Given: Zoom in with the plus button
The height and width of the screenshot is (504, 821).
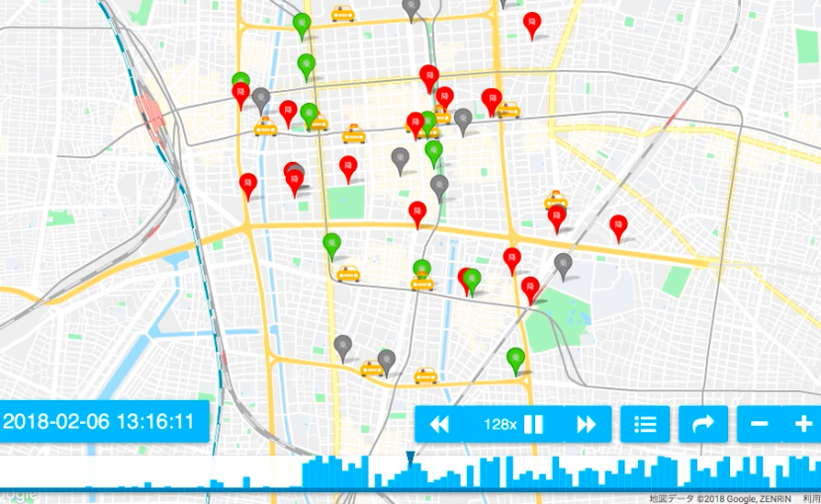Looking at the screenshot, I should (x=802, y=425).
